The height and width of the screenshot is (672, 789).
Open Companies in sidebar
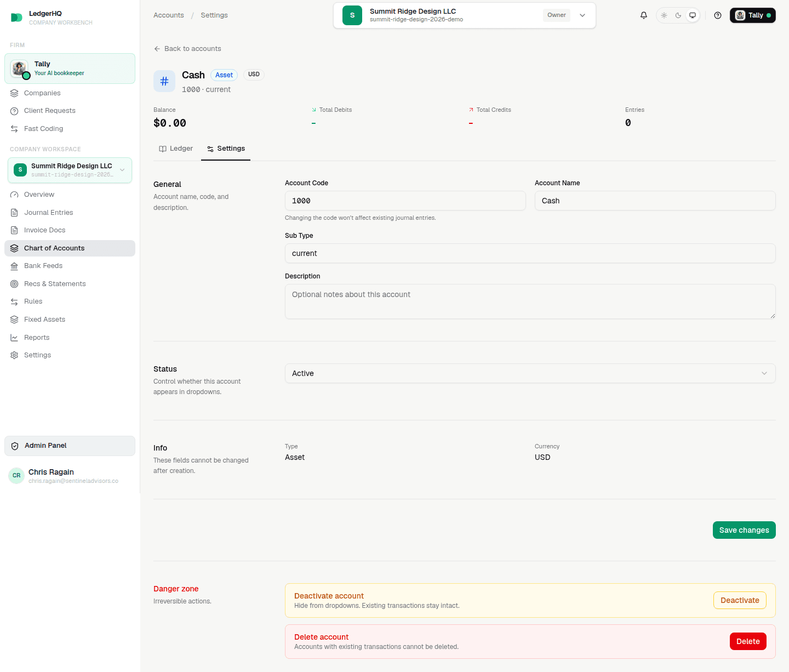coord(70,93)
